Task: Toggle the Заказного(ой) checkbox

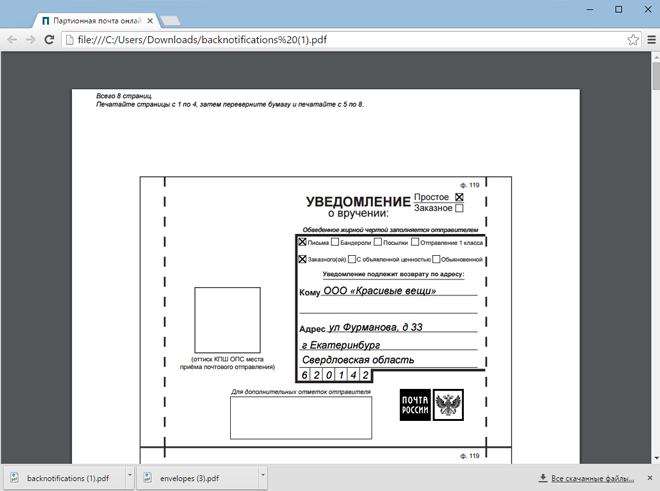Action: (x=302, y=259)
